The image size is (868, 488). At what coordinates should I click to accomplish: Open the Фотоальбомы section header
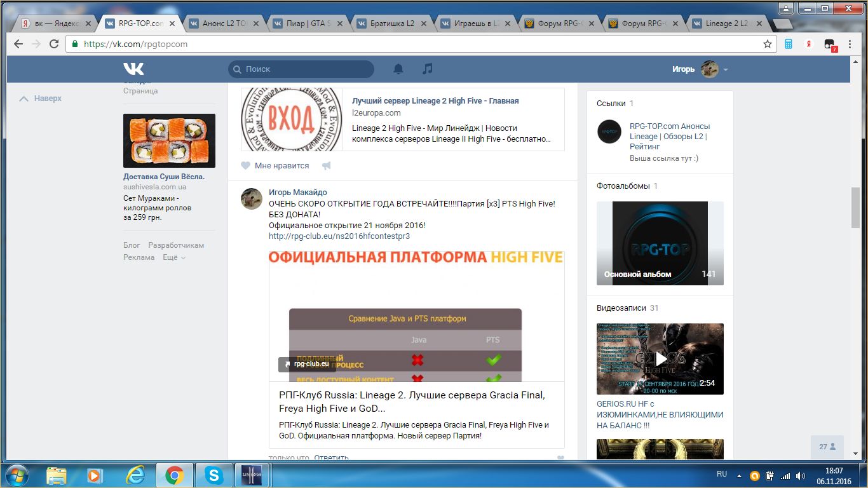623,186
